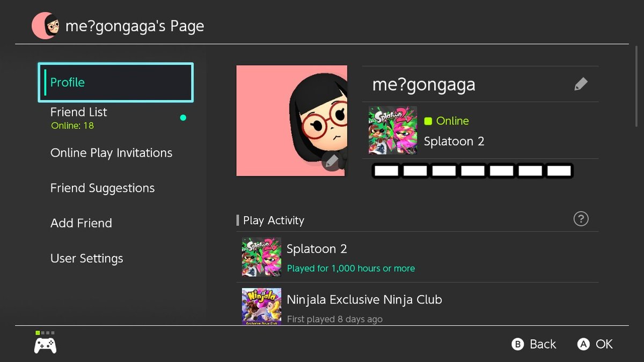The height and width of the screenshot is (362, 644).
Task: Click the A OK button
Action: [595, 344]
